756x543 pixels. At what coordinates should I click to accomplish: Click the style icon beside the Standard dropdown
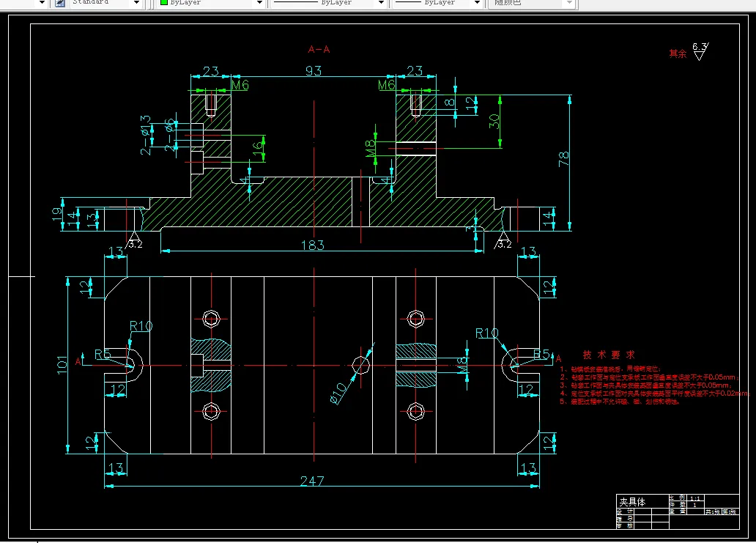click(x=60, y=3)
